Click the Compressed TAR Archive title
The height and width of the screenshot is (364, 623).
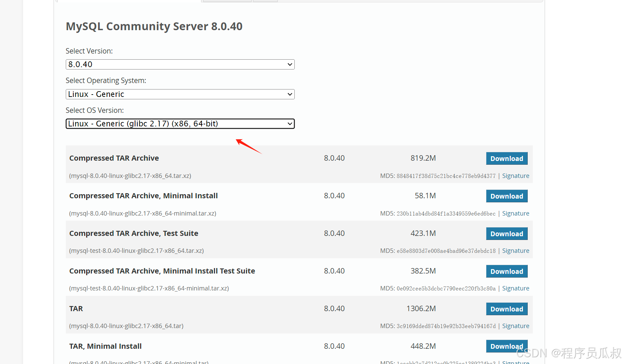pos(114,158)
